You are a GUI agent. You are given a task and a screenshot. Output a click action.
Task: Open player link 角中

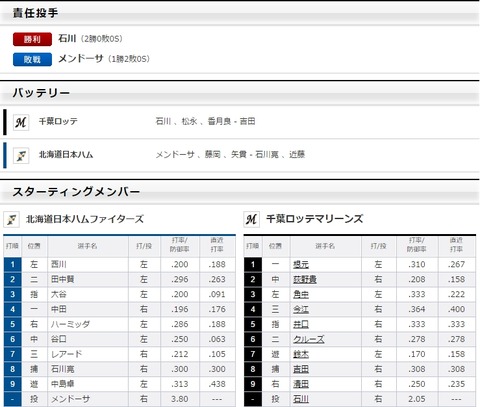pyautogui.click(x=301, y=294)
